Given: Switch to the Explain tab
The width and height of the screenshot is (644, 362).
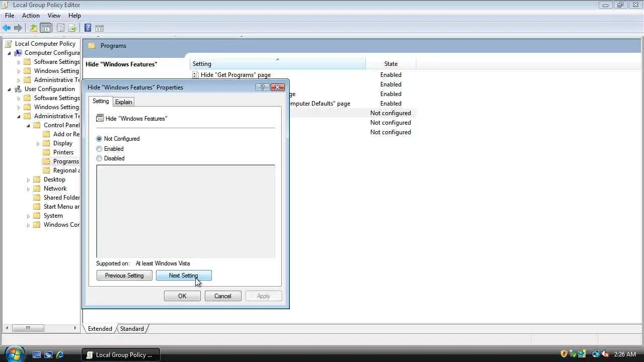Looking at the screenshot, I should [x=123, y=102].
